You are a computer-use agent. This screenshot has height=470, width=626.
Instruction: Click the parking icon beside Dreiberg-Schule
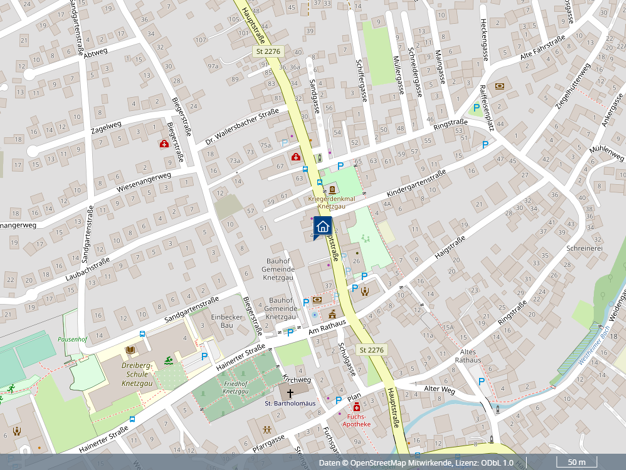[204, 356]
